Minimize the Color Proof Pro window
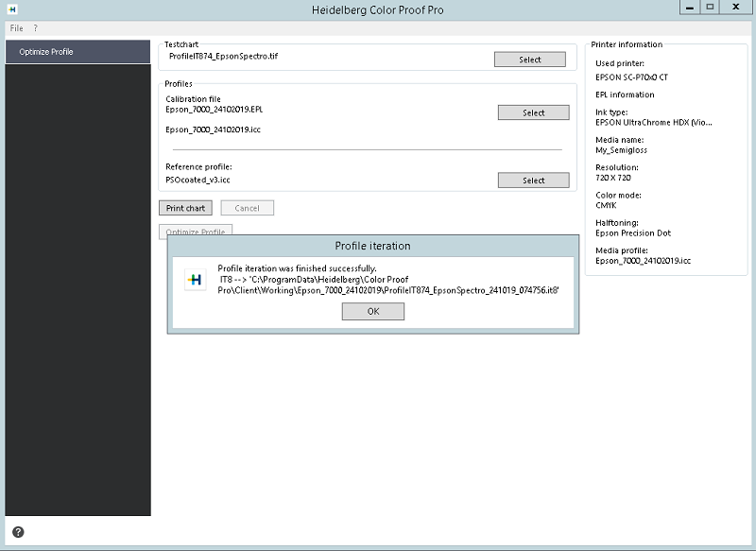756x551 pixels. 691,8
